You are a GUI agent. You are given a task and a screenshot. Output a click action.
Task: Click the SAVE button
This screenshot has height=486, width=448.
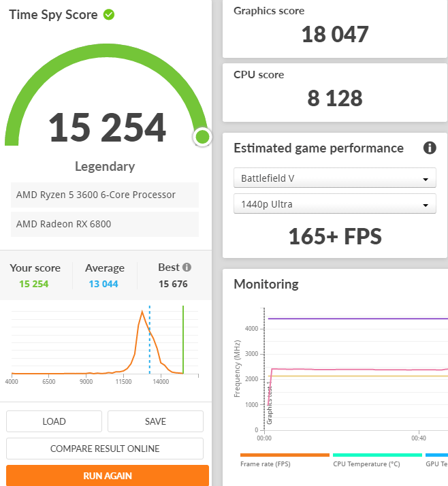(x=155, y=421)
